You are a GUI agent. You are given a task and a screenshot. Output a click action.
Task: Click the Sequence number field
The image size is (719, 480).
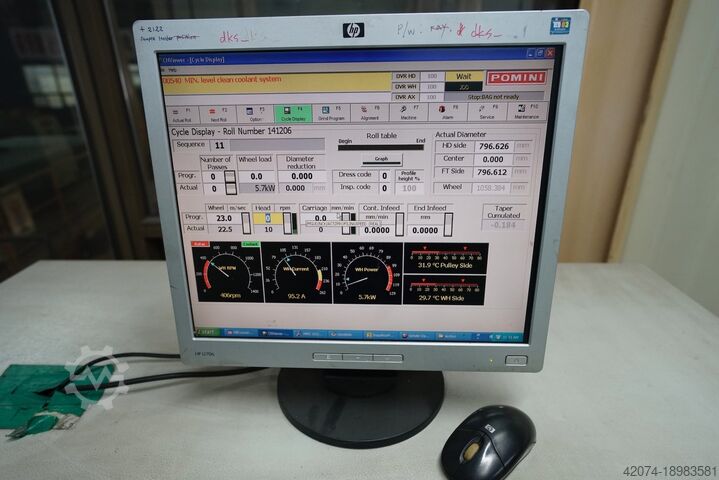click(x=219, y=145)
